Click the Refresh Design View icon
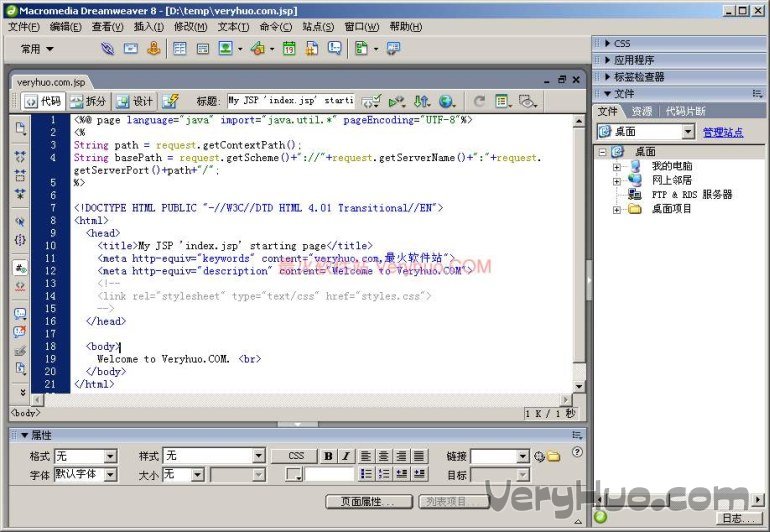 [479, 102]
